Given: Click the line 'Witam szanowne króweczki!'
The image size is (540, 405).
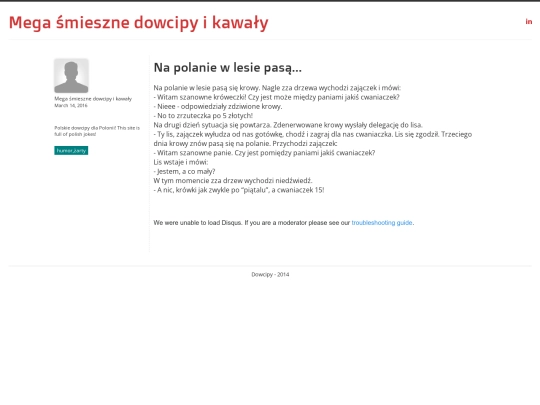Looking at the screenshot, I should (277, 97).
